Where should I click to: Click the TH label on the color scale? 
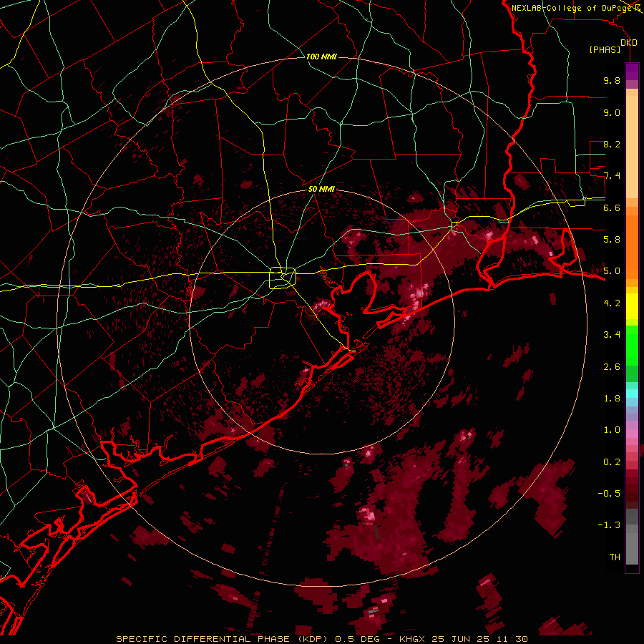tap(615, 557)
